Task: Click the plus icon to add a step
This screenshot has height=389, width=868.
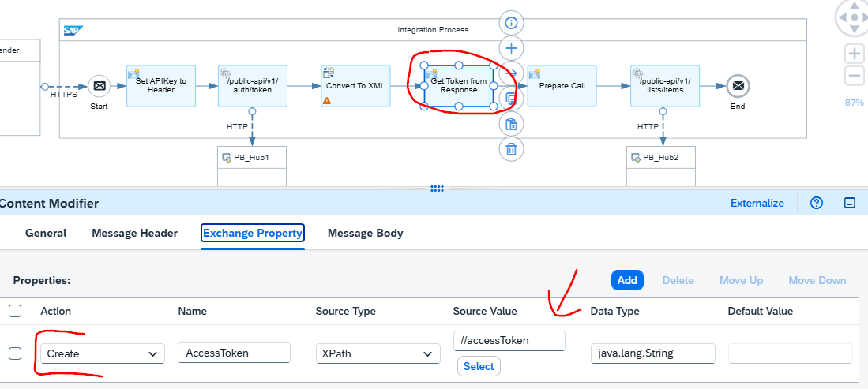Action: click(x=511, y=48)
